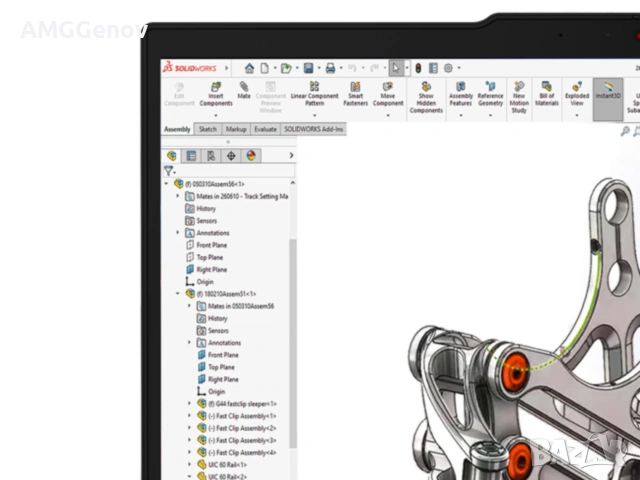Open Exploded View dropdown arrow
Image resolution: width=640 pixels, height=480 pixels.
pyautogui.click(x=577, y=116)
